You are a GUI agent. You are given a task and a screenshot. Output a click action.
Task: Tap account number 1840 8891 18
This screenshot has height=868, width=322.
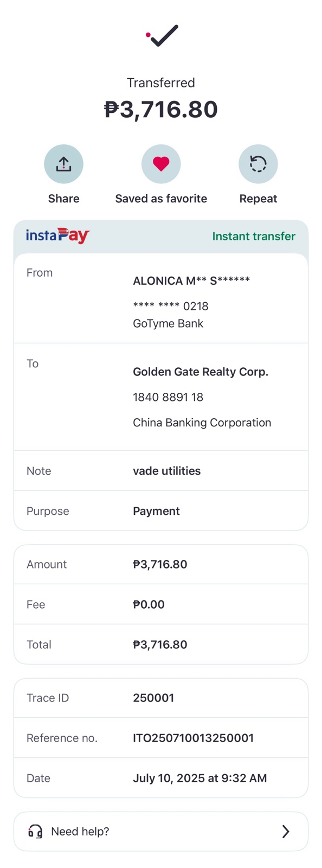coord(168,397)
